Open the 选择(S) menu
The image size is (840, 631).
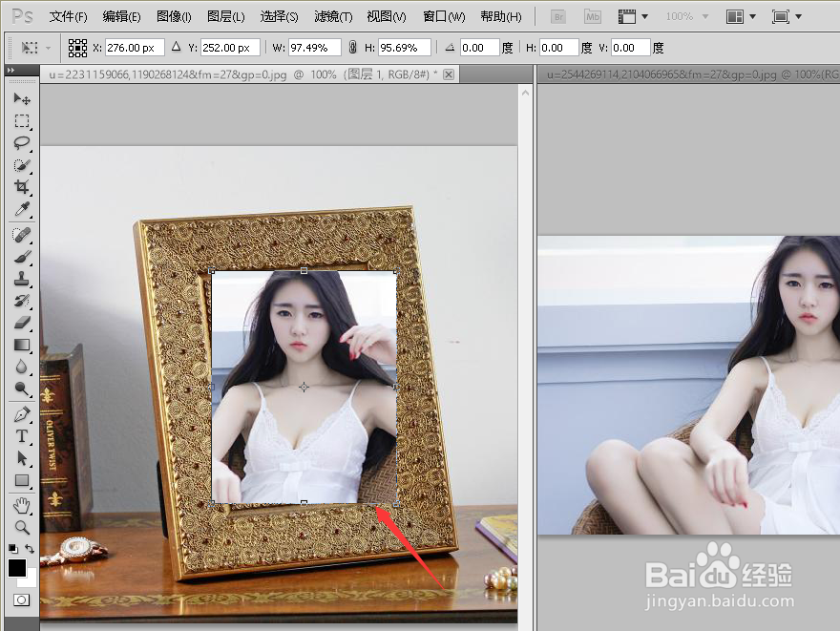click(x=279, y=17)
